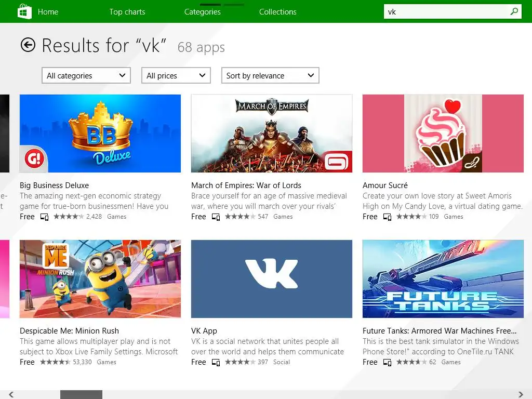Click star rating of March of Empires

tap(240, 217)
